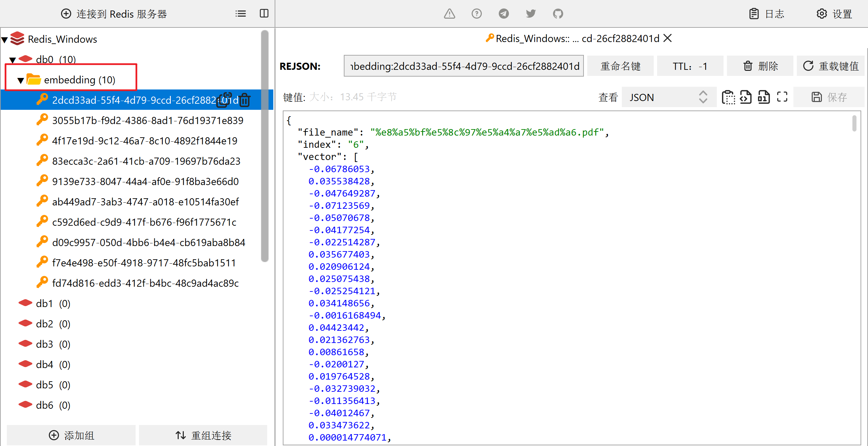Screen dimensions: 868x446
Task: Open the GitHub icon link
Action: point(558,14)
